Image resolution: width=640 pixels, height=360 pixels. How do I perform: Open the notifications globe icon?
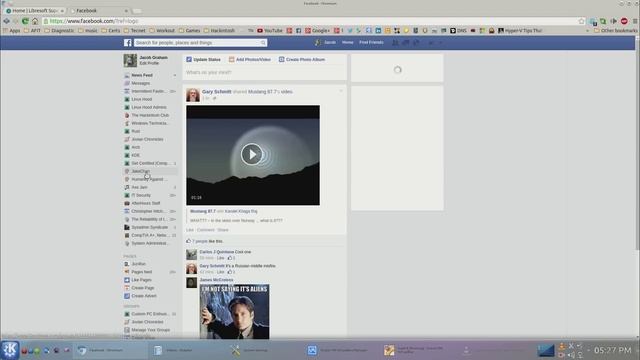click(x=416, y=42)
